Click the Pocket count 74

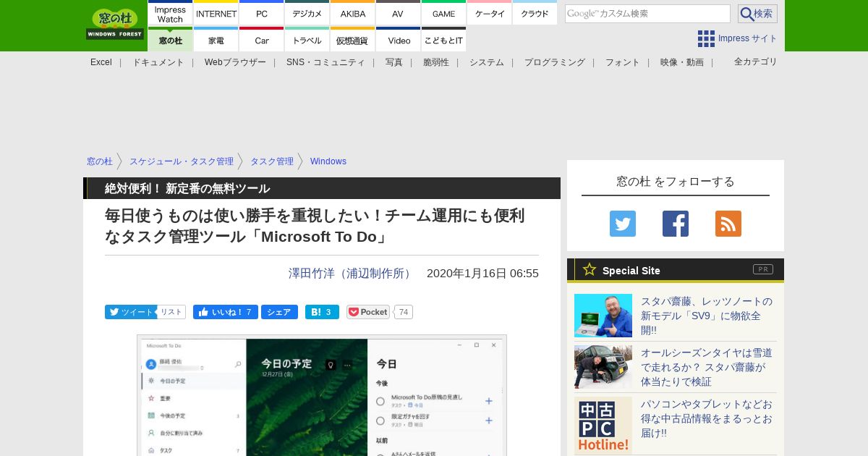point(404,312)
